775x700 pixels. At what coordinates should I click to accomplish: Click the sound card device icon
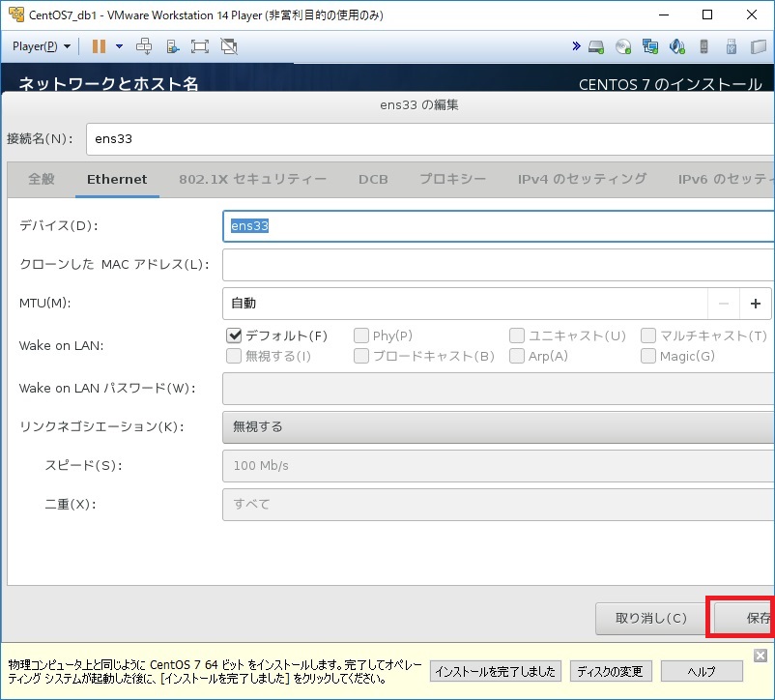[676, 47]
